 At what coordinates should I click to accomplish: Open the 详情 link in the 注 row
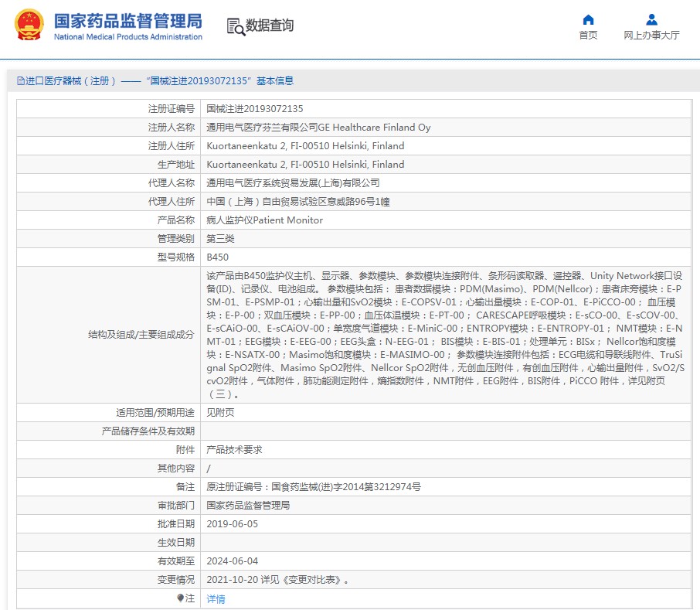(x=216, y=599)
